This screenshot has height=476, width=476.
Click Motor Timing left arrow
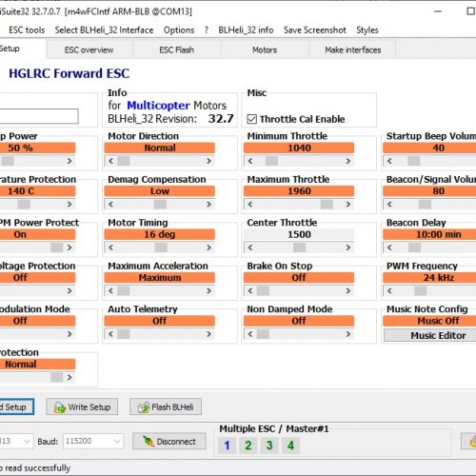click(x=110, y=248)
